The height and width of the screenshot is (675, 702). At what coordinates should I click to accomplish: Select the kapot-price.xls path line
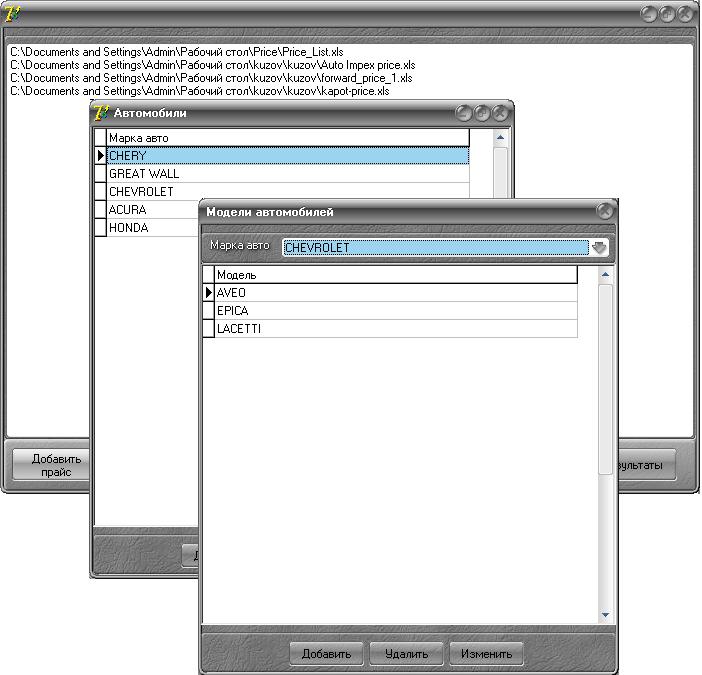coord(200,91)
